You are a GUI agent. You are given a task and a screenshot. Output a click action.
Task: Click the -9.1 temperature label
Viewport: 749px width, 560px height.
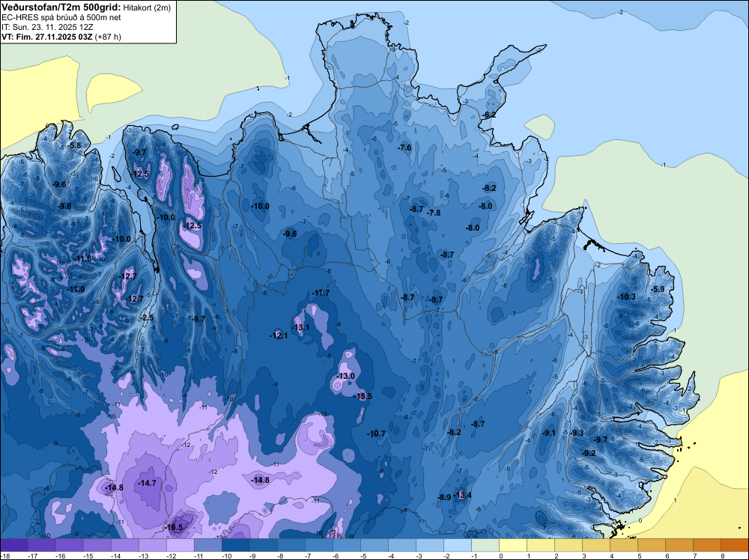point(549,433)
